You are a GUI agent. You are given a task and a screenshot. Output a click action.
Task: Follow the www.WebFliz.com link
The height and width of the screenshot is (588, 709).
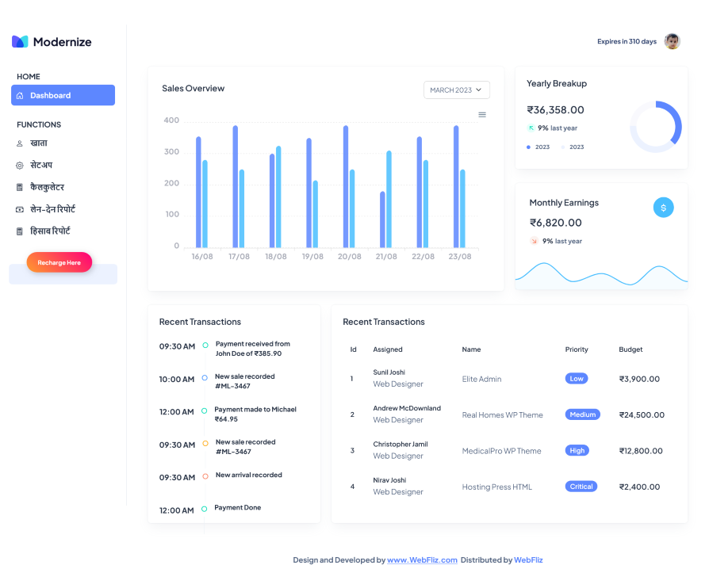point(422,560)
